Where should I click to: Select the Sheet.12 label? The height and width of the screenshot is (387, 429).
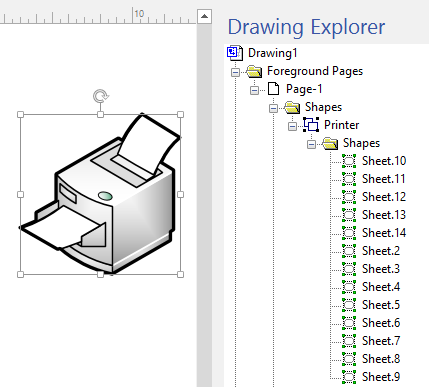coord(384,197)
